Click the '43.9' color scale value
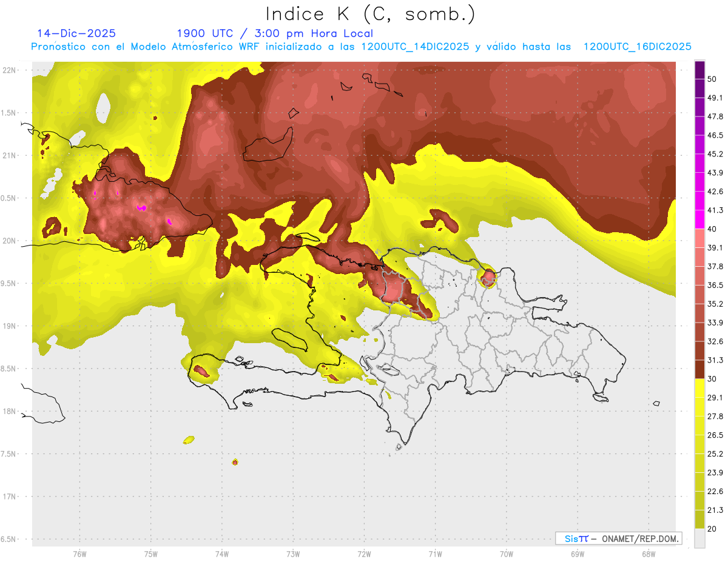Screen dimensions: 728x562 tap(715, 173)
